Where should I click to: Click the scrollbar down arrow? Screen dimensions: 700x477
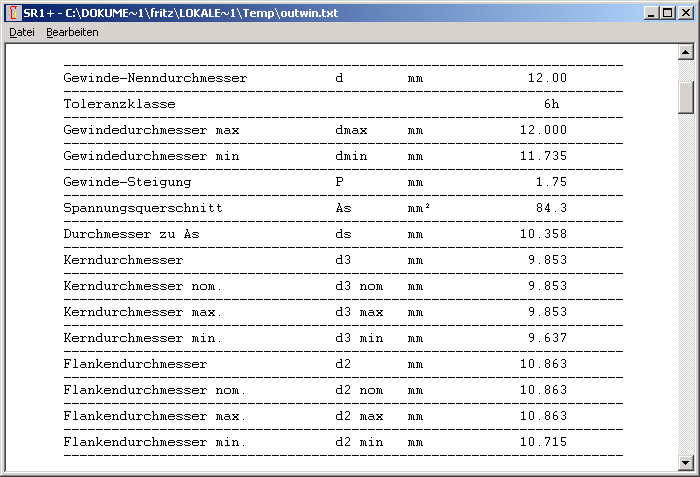pyautogui.click(x=686, y=461)
